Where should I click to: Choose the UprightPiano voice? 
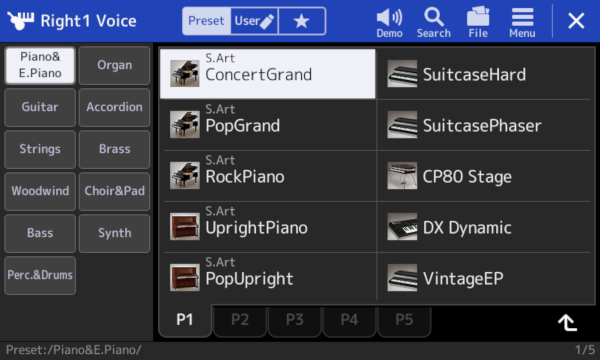269,227
